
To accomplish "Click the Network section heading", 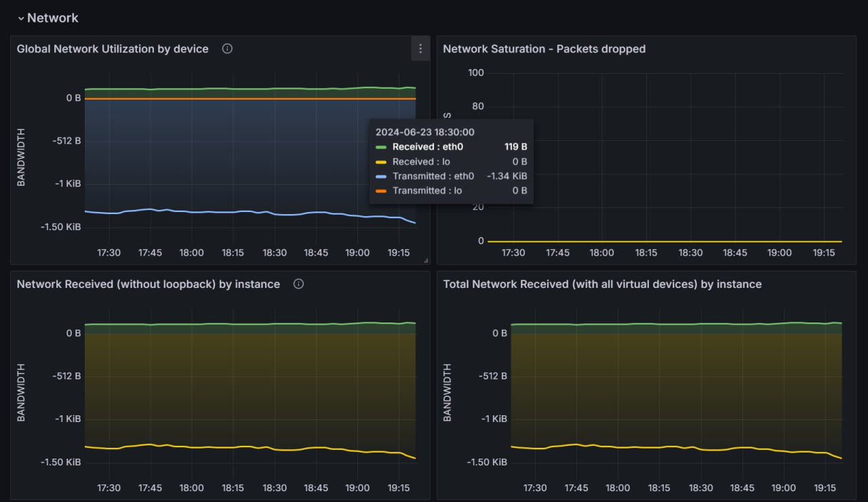I will coord(52,18).
